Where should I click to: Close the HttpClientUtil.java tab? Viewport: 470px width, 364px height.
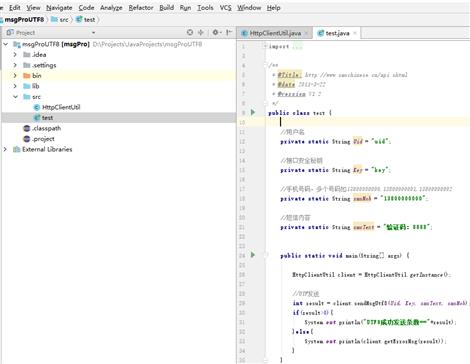point(306,33)
